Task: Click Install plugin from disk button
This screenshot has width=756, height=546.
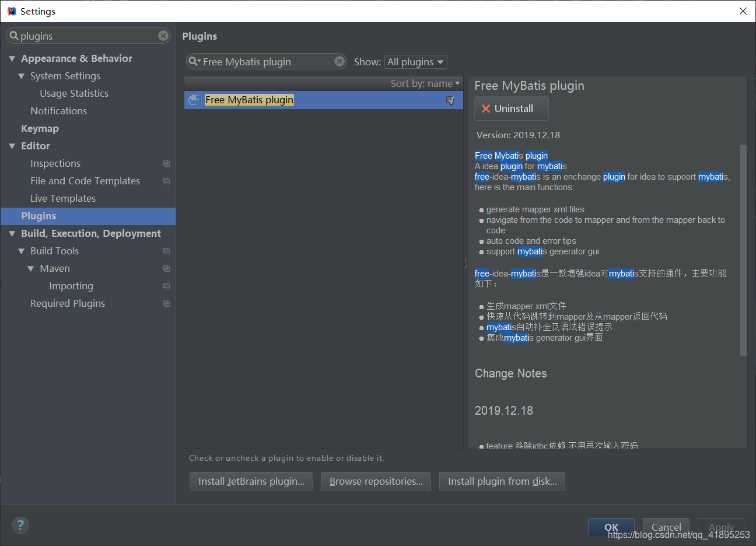Action: point(502,481)
